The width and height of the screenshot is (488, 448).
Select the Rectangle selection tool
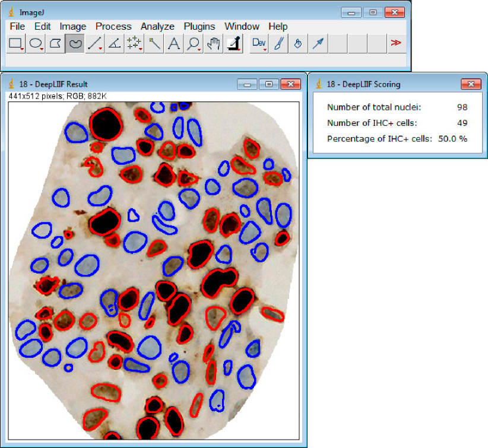pos(16,43)
